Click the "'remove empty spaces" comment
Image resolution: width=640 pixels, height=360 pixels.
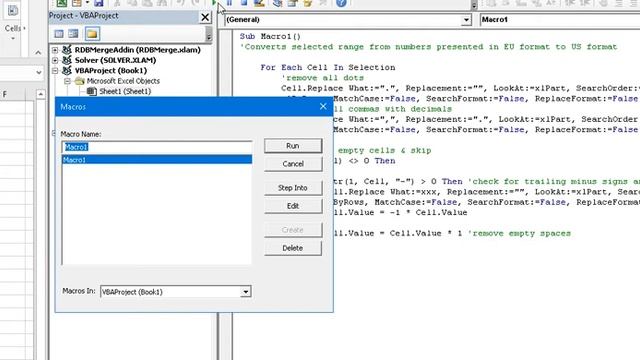click(x=519, y=233)
